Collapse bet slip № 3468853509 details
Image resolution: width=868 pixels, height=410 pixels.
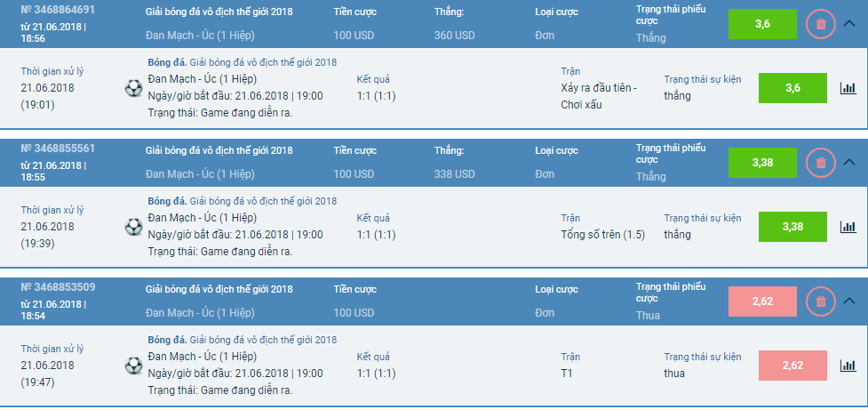(x=848, y=301)
